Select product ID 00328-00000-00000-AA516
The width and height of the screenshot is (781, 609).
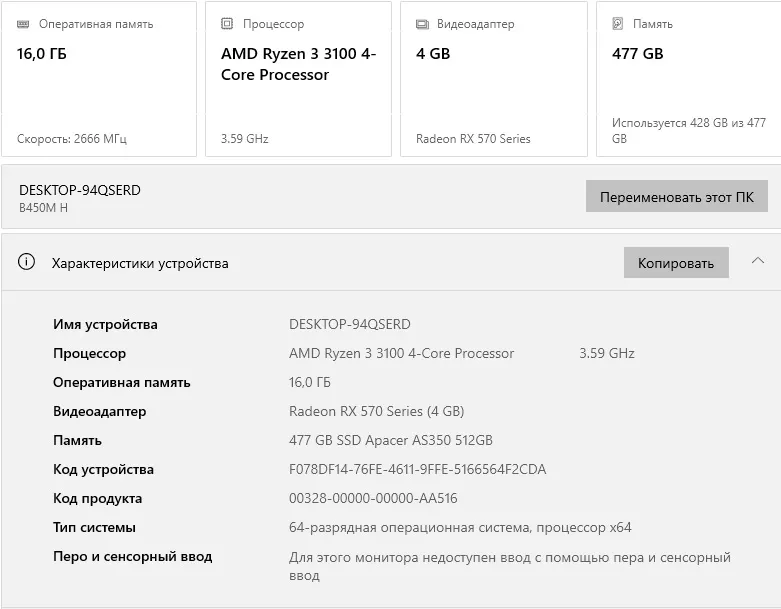pos(373,498)
